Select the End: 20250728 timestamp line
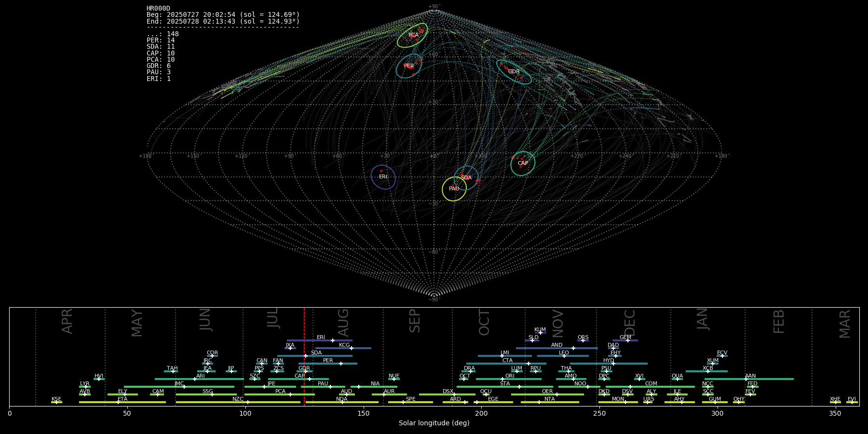 click(223, 22)
